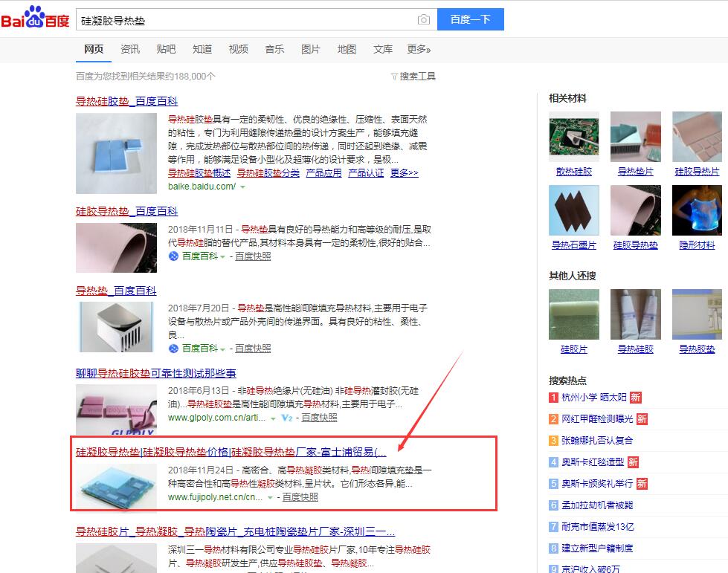Go to the 文库 tab
Screen dimensions: 728x573
point(383,50)
